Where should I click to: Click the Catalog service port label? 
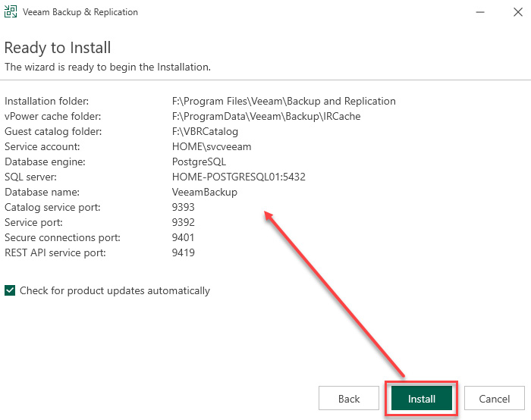click(x=52, y=207)
